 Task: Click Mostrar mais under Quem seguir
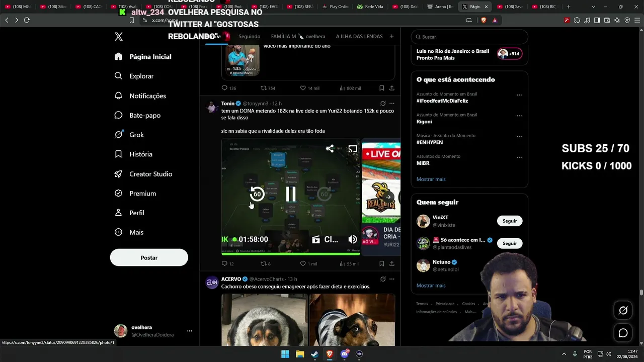pyautogui.click(x=431, y=286)
